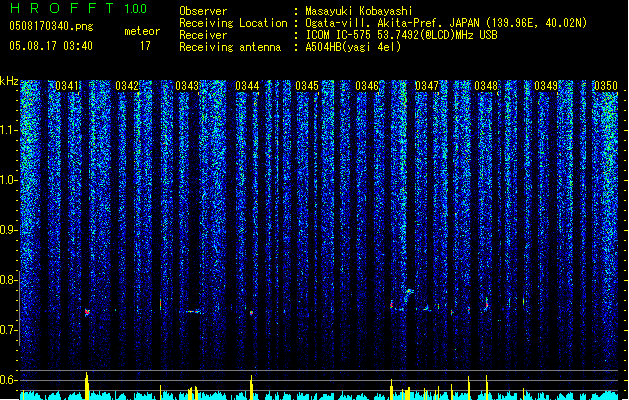Click the meteor echo dot under 0344
Viewport: 629px width, 400px height.
coord(252,313)
